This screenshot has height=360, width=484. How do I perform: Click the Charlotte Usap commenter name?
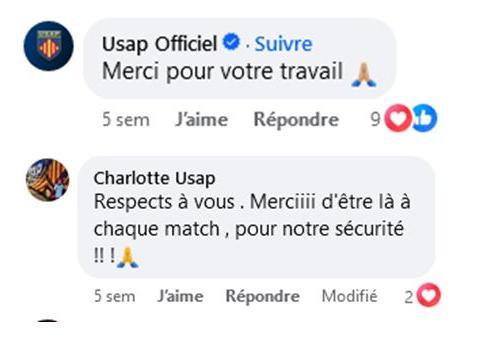[x=154, y=178]
